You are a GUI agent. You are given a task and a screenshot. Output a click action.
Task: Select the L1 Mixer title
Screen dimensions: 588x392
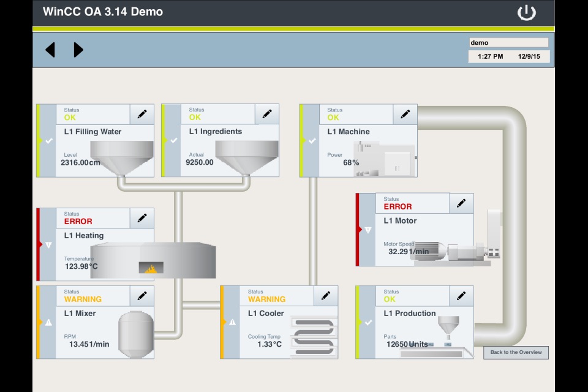coord(80,313)
